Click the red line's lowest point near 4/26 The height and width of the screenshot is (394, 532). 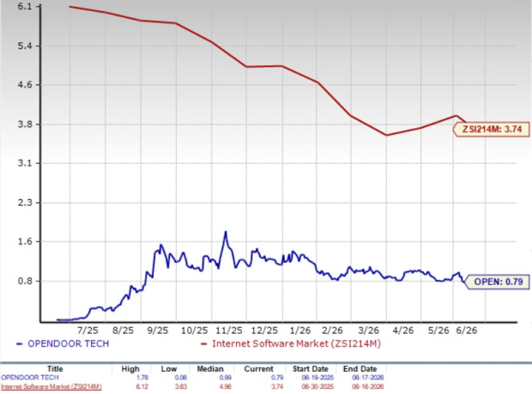(x=386, y=135)
